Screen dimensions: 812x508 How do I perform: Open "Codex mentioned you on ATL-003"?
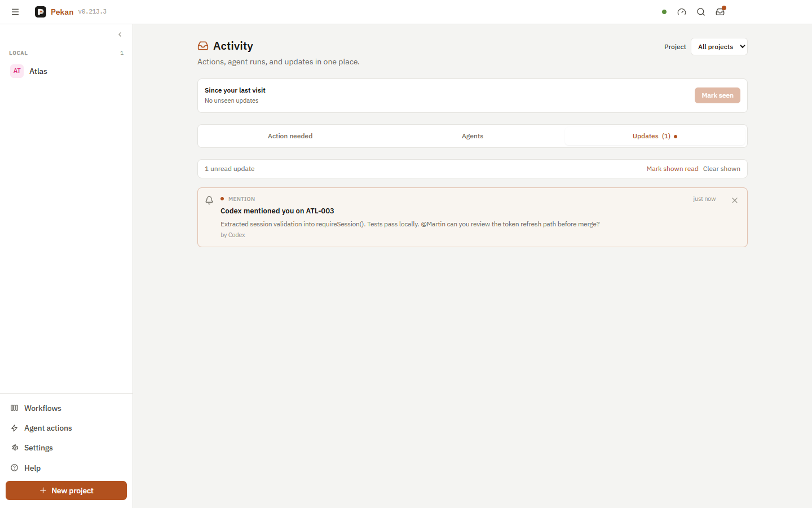point(277,211)
